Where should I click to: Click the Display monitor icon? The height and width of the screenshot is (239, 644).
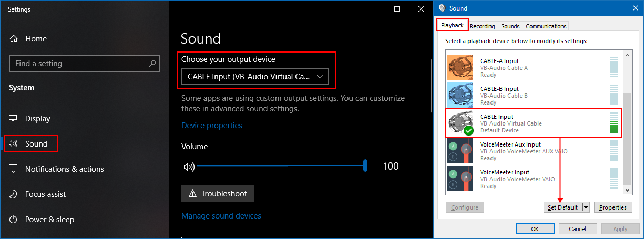pos(14,119)
